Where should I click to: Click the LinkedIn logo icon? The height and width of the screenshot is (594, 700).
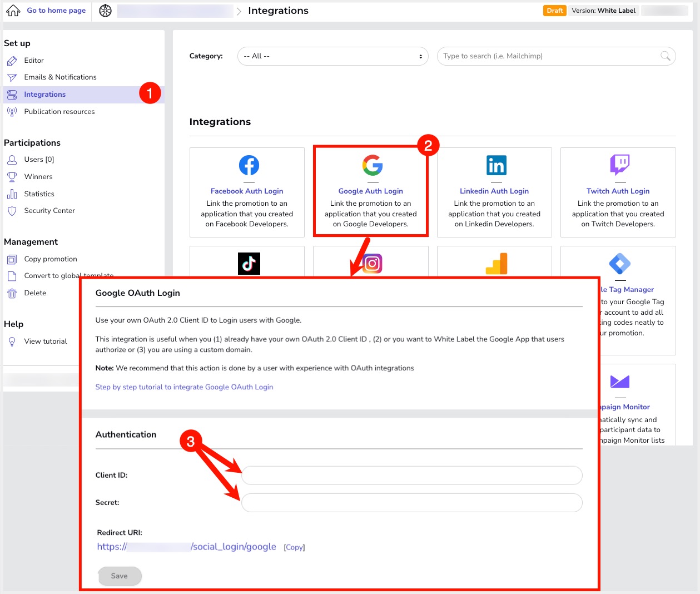pos(497,165)
